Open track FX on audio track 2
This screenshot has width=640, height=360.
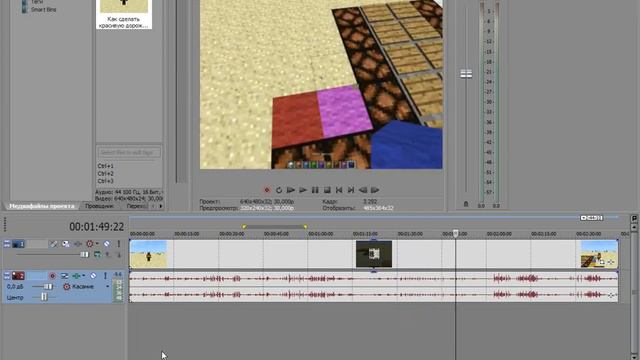point(76,276)
